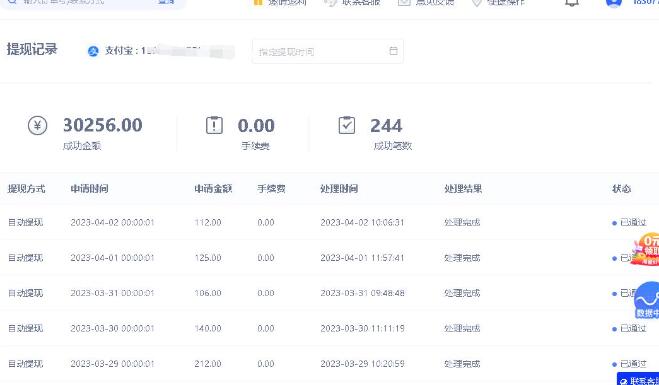659x385 pixels.
Task: Click processing time 2023-04-01 11:57:41
Action: (x=362, y=258)
